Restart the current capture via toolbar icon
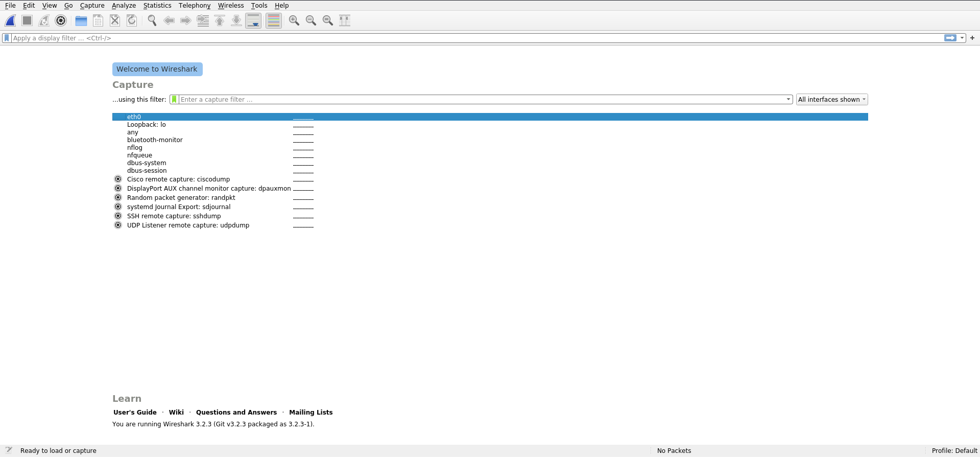 [44, 20]
